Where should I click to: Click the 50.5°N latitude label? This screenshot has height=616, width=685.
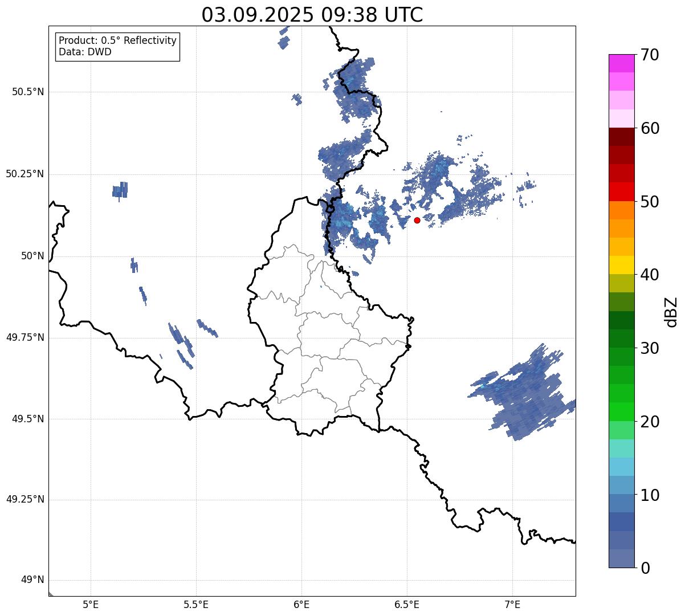pyautogui.click(x=28, y=92)
